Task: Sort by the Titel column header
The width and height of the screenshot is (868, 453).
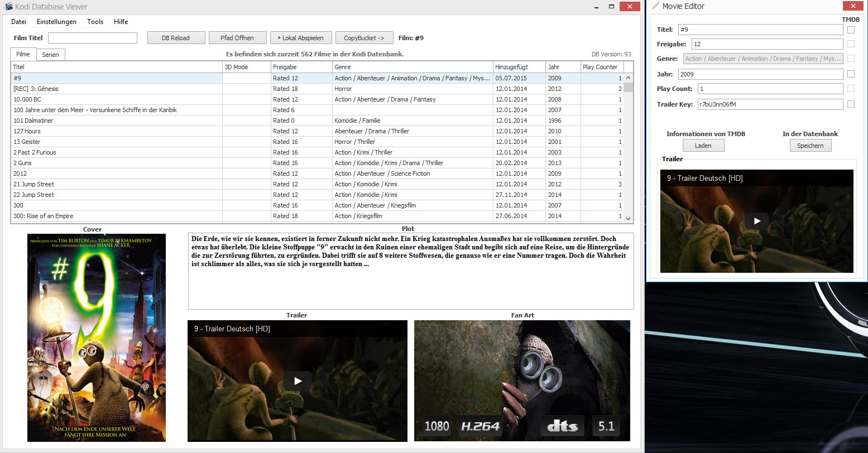Action: point(117,67)
